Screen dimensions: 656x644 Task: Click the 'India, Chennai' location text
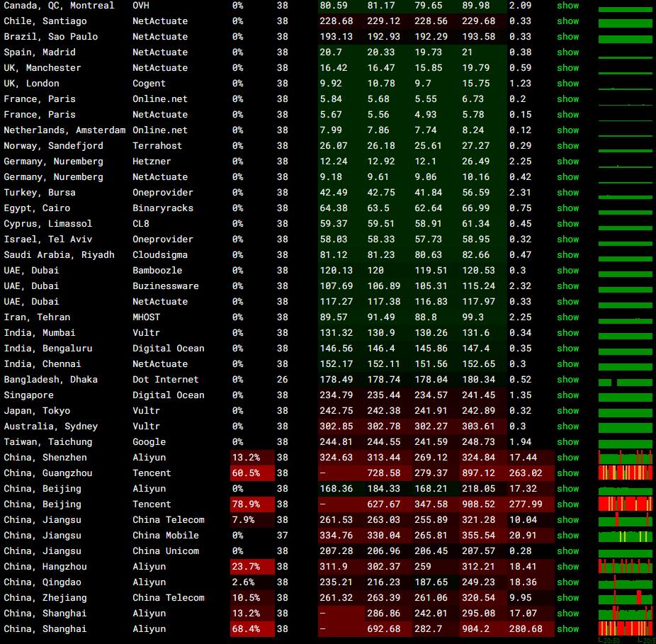tap(43, 363)
